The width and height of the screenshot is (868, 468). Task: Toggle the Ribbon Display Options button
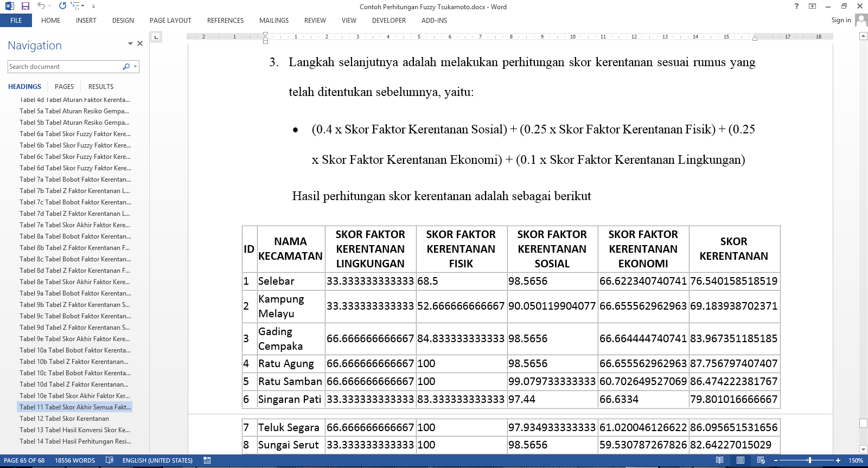point(812,6)
